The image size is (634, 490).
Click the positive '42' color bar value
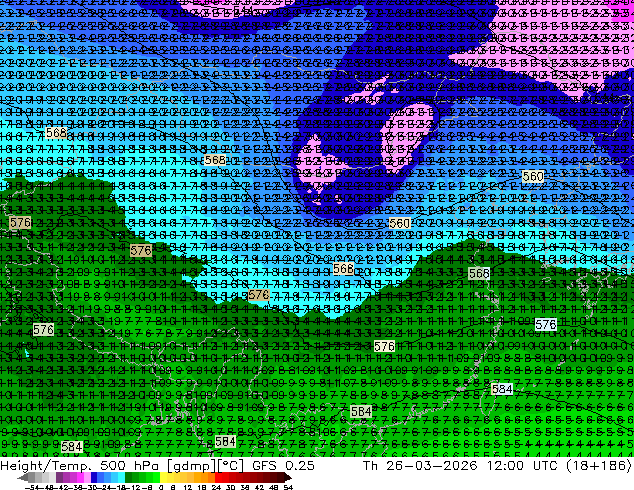tap(259, 488)
